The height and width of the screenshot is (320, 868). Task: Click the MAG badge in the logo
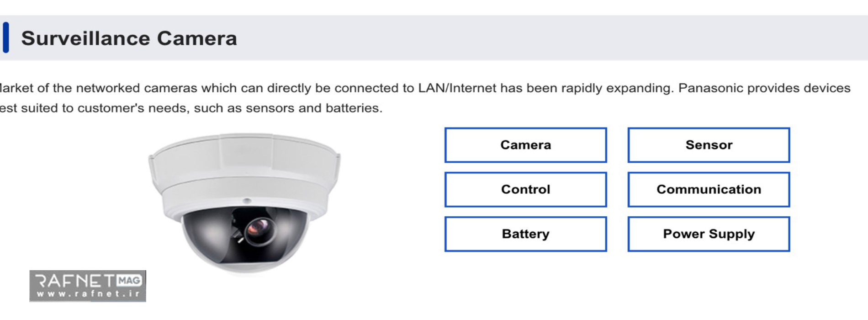(129, 280)
